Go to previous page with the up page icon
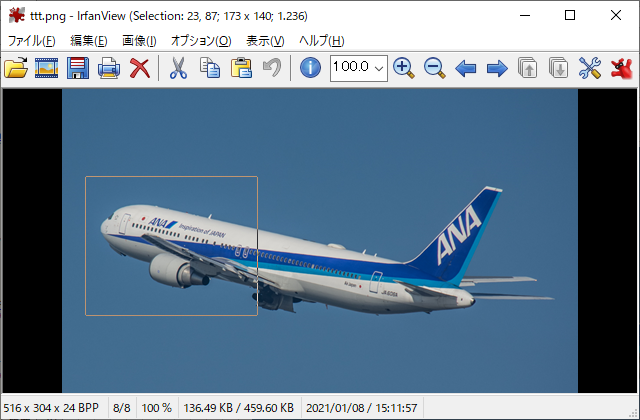 tap(527, 68)
